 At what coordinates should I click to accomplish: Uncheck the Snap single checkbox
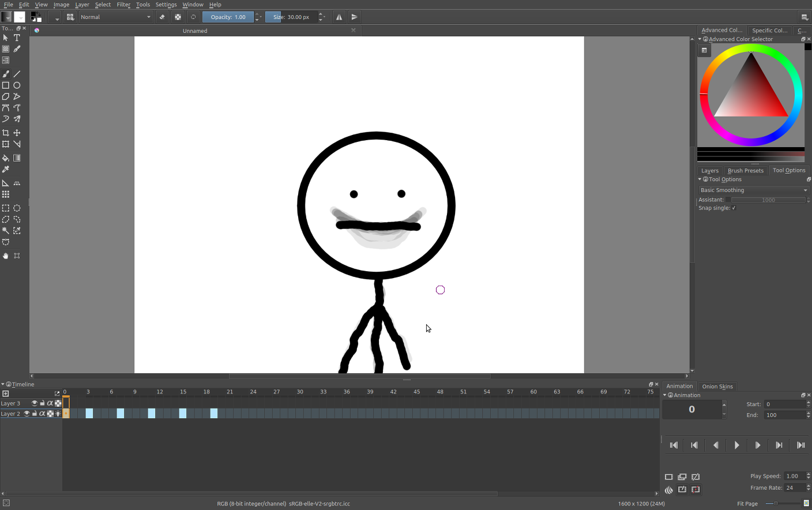[734, 208]
